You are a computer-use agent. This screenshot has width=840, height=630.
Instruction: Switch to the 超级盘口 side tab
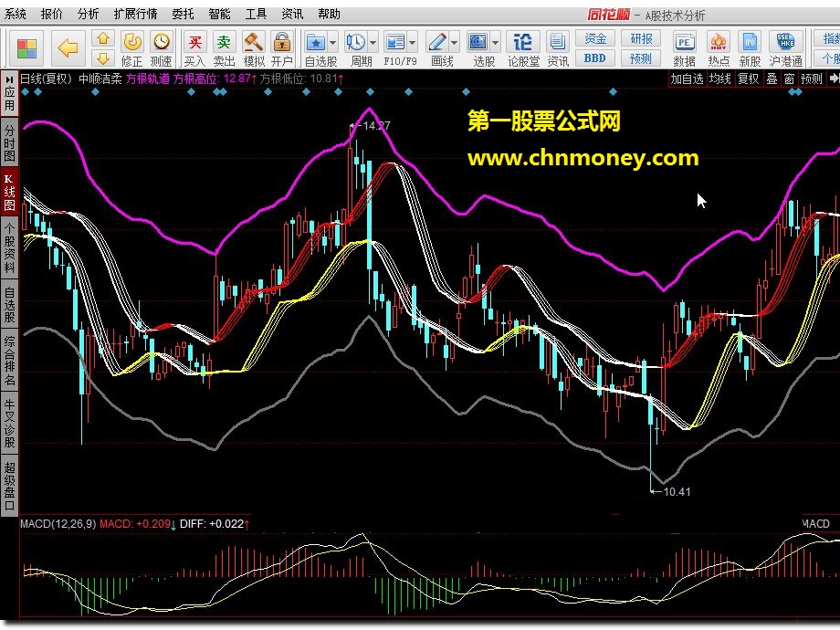point(10,486)
